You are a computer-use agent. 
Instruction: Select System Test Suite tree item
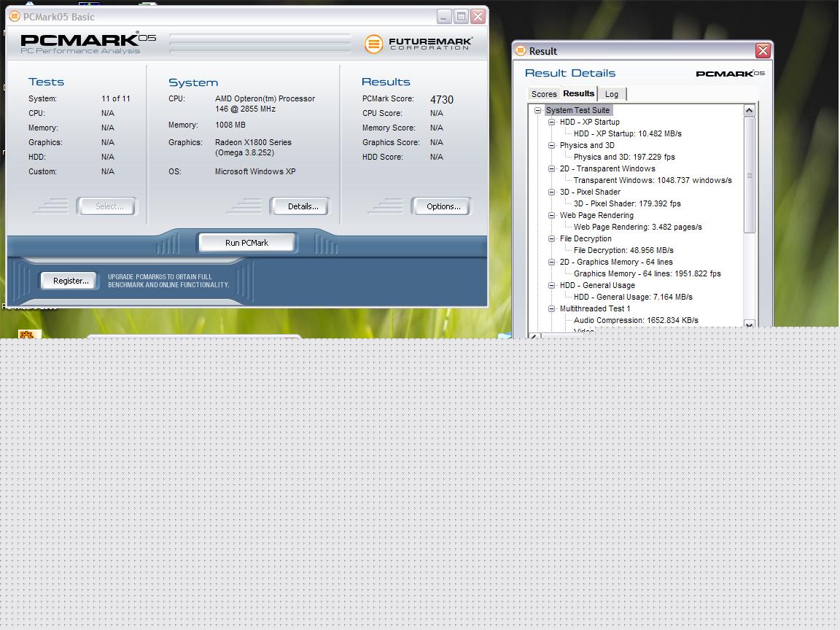coord(577,110)
